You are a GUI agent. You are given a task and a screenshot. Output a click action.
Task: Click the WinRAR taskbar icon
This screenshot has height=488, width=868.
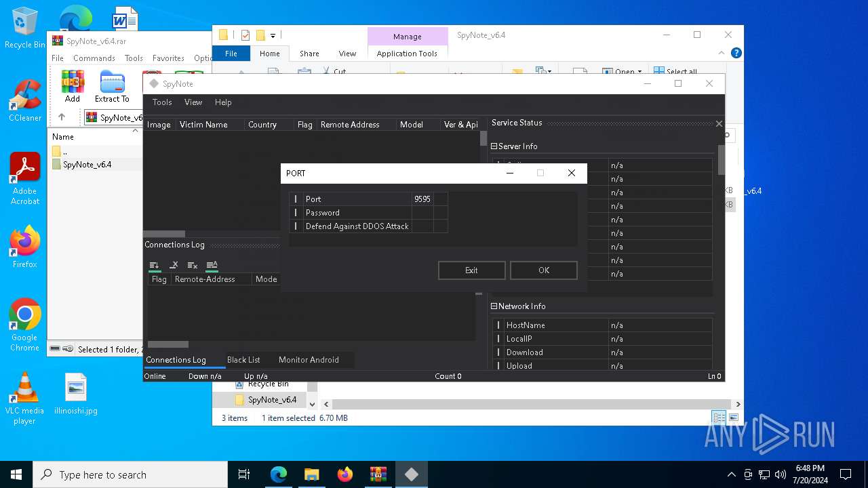coord(378,474)
